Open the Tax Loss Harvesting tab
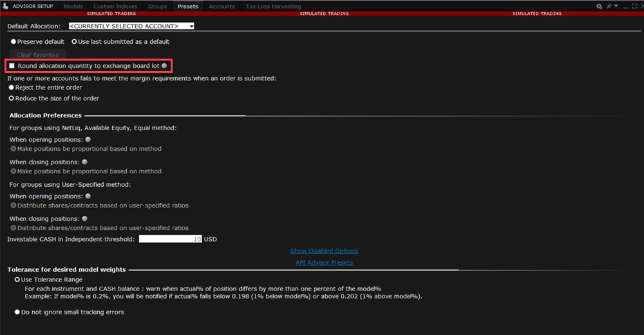The image size is (644, 335). pos(273,6)
